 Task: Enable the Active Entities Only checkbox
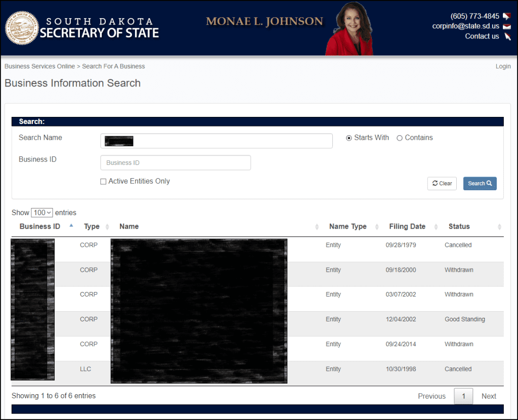pyautogui.click(x=103, y=181)
